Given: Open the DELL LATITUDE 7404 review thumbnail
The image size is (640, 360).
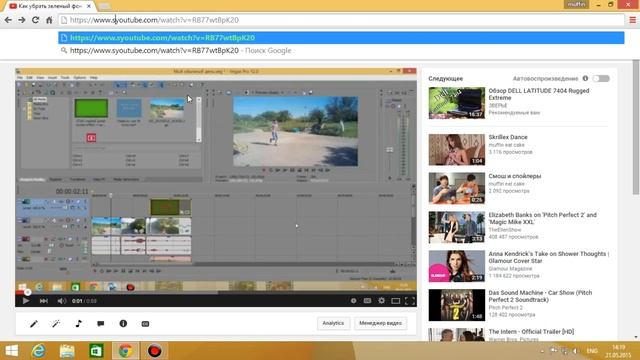Looking at the screenshot, I should [457, 103].
